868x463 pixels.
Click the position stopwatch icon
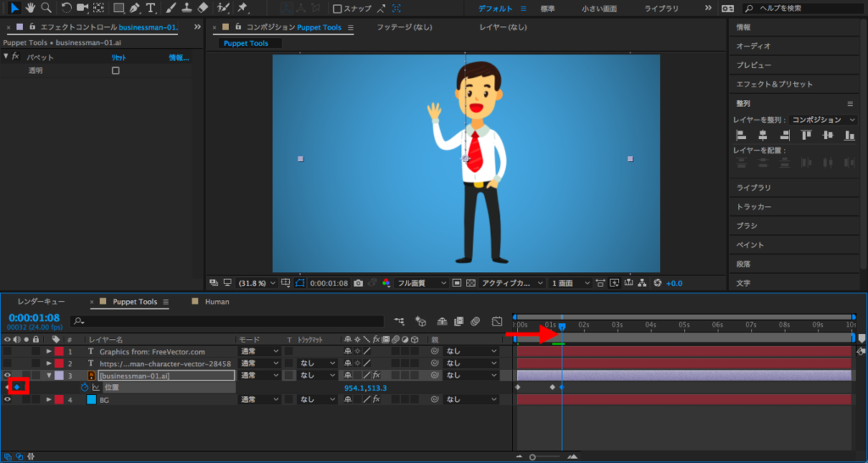point(85,388)
